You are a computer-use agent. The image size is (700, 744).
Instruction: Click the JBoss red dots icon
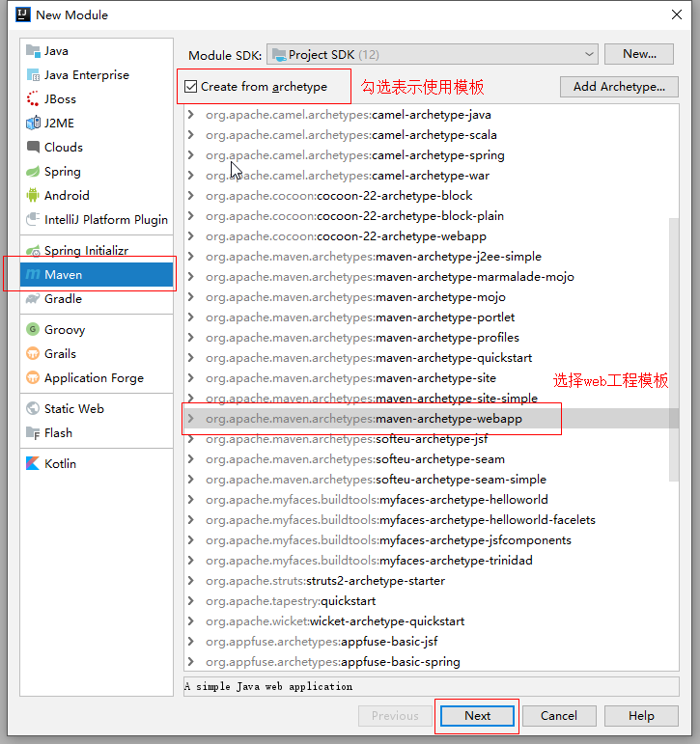(x=33, y=99)
